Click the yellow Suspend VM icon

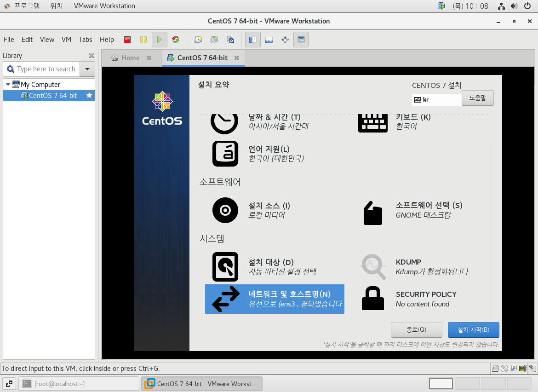pyautogui.click(x=143, y=40)
